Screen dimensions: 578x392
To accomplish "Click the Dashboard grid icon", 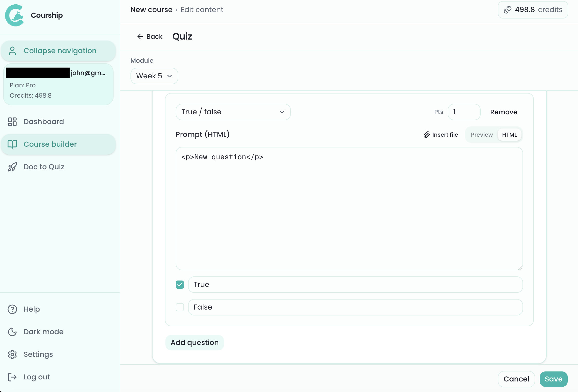I will 12,122.
